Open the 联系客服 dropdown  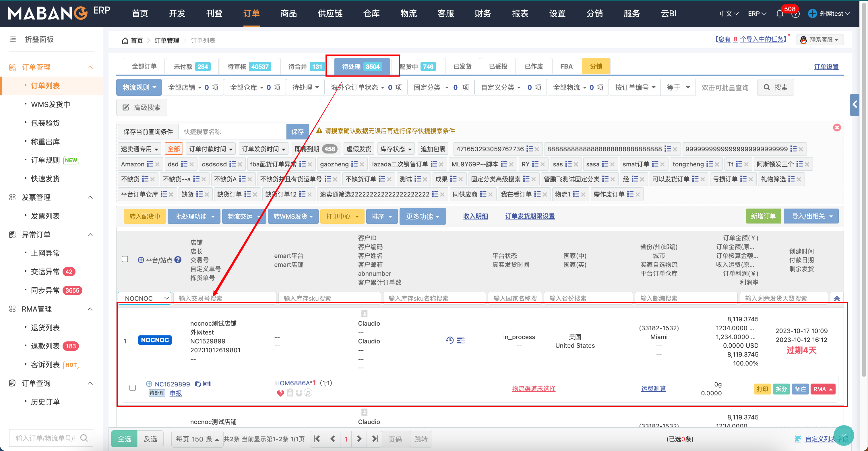coord(820,40)
